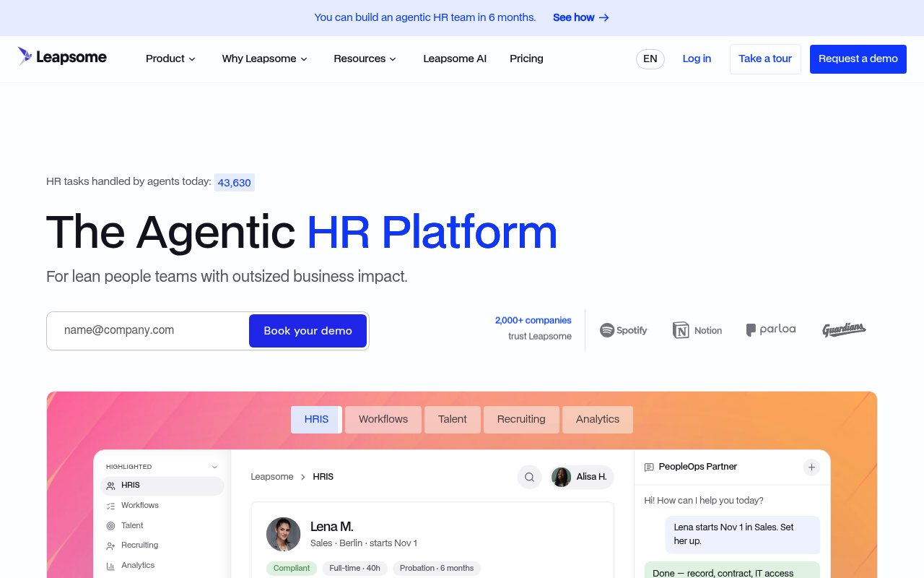924x578 pixels.
Task: Click the Notion logo
Action: (x=697, y=330)
